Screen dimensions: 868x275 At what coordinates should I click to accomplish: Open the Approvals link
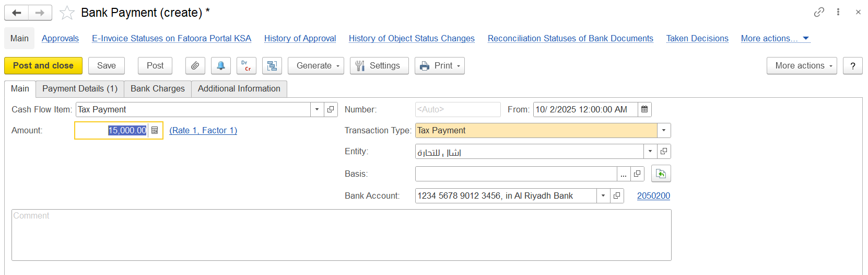tap(60, 39)
